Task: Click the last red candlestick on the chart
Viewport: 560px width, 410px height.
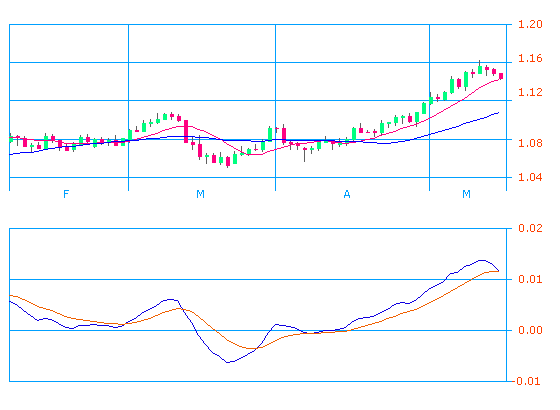Action: [501, 76]
